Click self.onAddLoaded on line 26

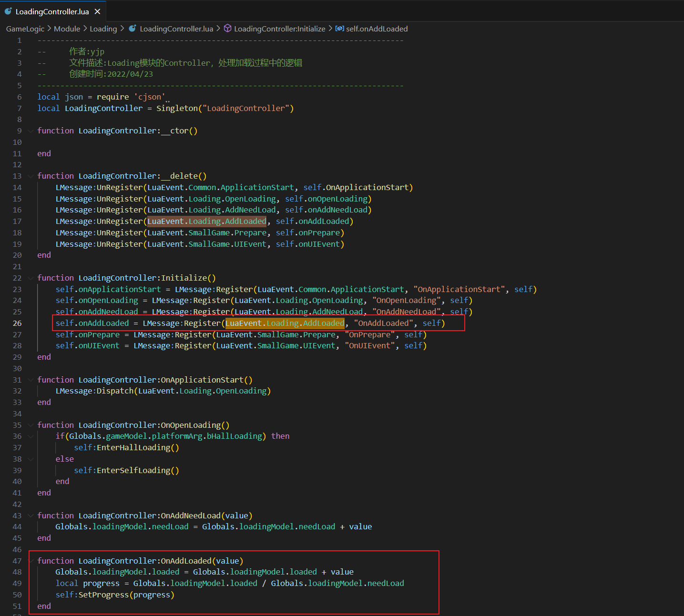pos(92,323)
